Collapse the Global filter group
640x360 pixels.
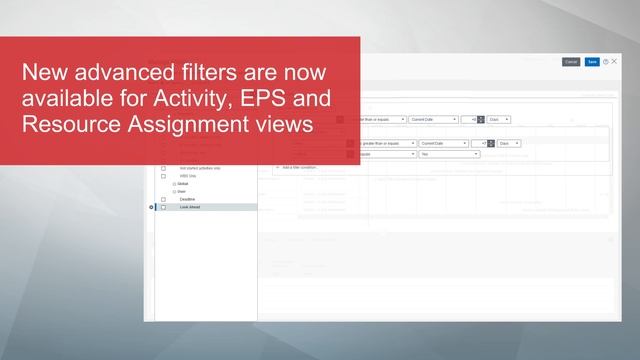click(x=174, y=184)
